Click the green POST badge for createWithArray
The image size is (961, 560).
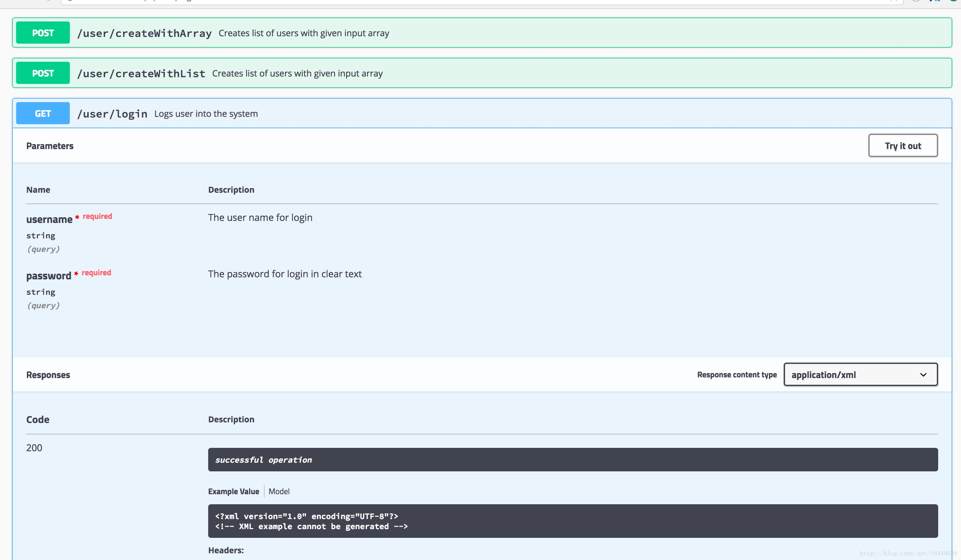43,33
